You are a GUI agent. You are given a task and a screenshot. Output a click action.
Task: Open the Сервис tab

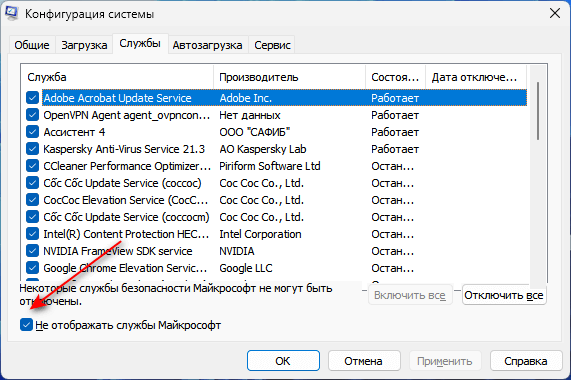tap(272, 45)
